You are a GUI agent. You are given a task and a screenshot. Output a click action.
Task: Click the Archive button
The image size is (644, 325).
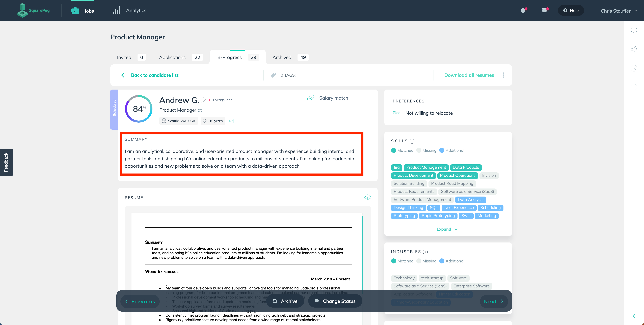tap(285, 301)
